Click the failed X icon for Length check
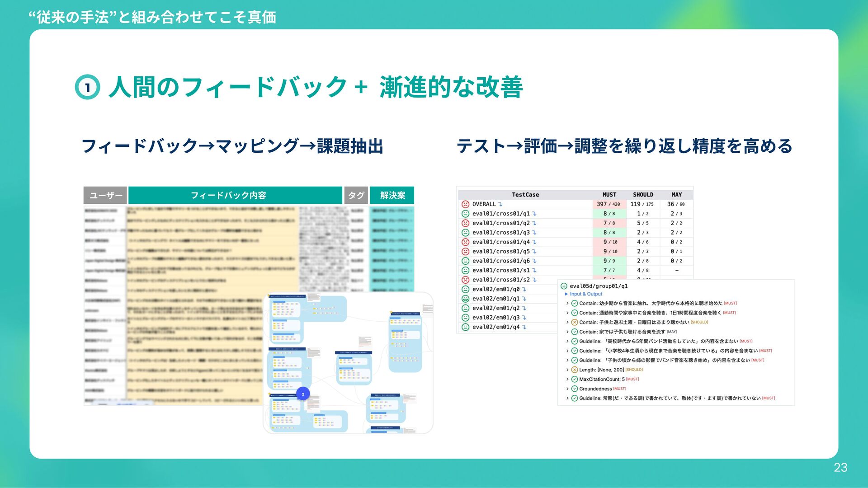The width and height of the screenshot is (868, 488). tap(575, 370)
